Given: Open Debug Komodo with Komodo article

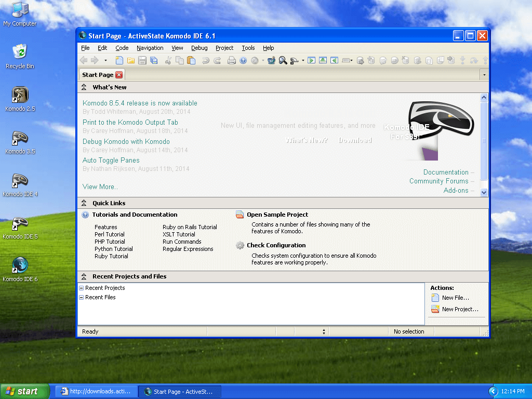Looking at the screenshot, I should point(126,141).
